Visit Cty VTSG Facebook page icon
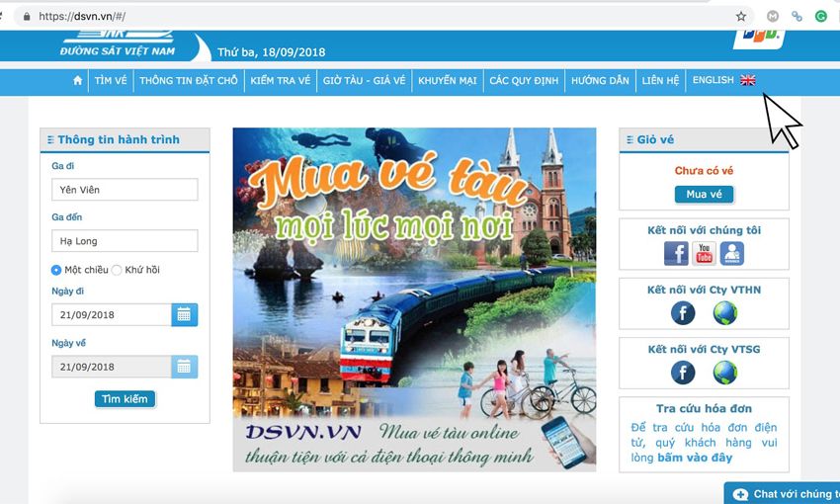The width and height of the screenshot is (840, 504). [683, 373]
